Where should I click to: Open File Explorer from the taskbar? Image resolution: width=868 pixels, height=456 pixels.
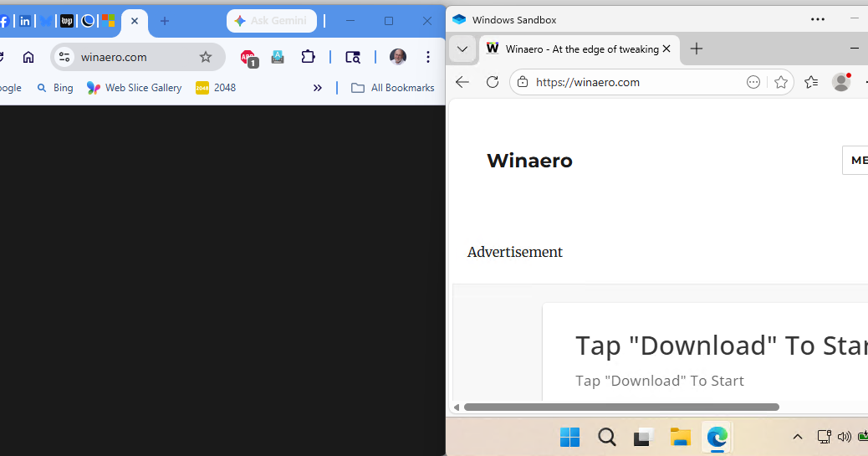(x=680, y=437)
